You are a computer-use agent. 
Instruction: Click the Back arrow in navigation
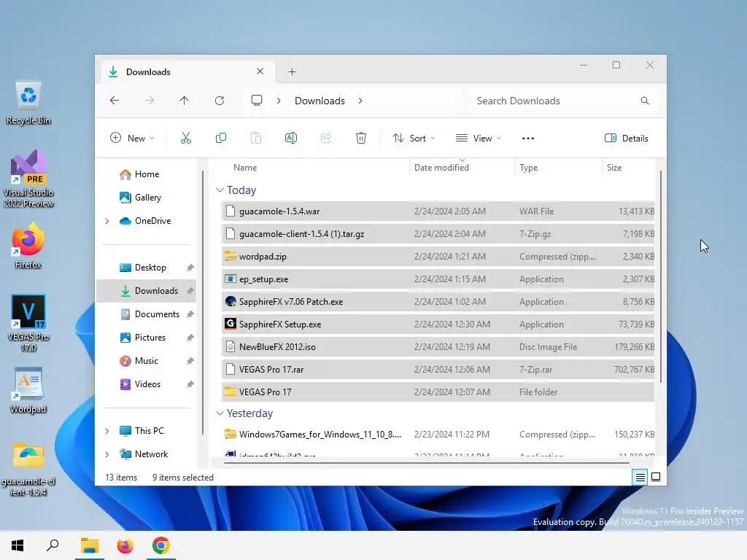(x=115, y=101)
